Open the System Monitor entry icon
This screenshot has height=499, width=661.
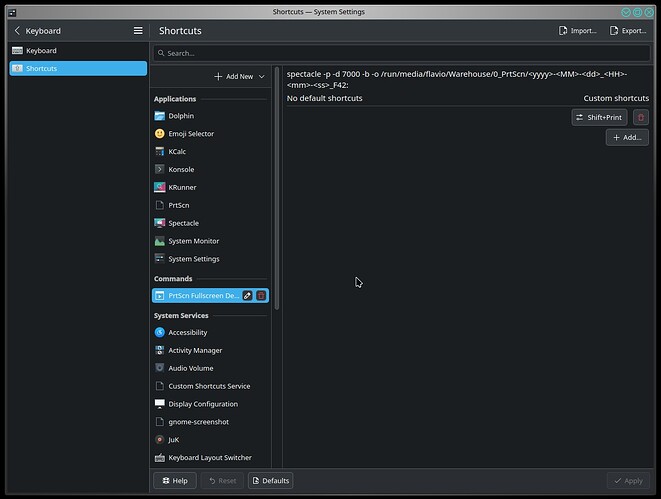click(x=159, y=241)
